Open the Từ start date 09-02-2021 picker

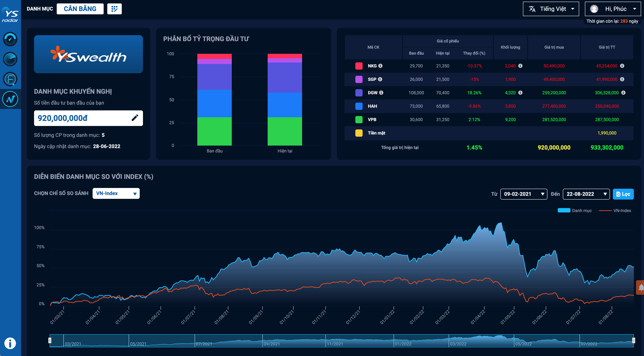pyautogui.click(x=523, y=194)
